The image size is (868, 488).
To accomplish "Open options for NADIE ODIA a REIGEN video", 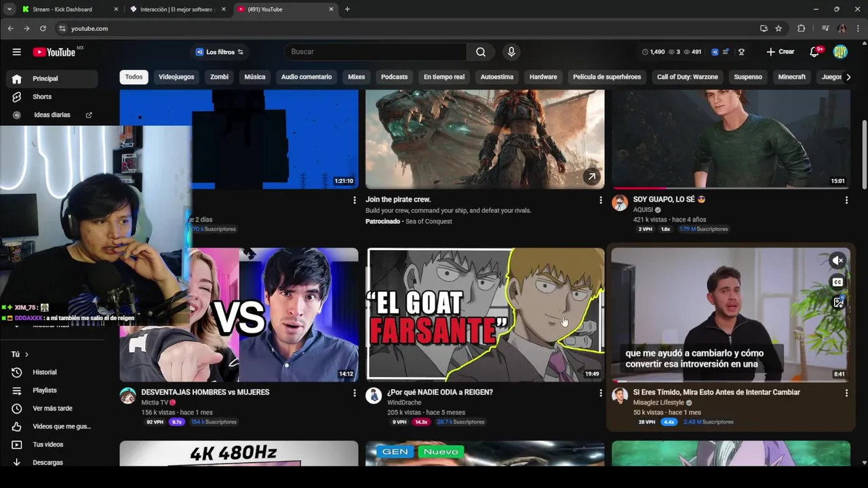I will coord(600,392).
